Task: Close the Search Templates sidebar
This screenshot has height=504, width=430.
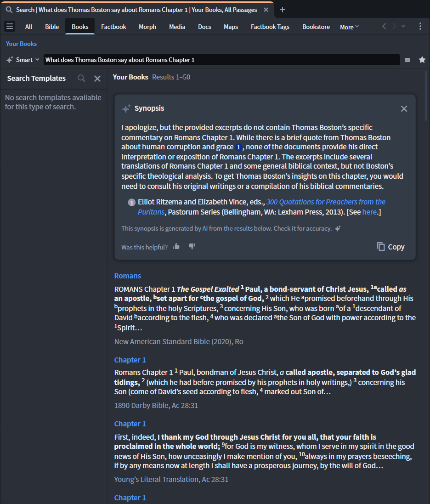Action: (x=97, y=79)
